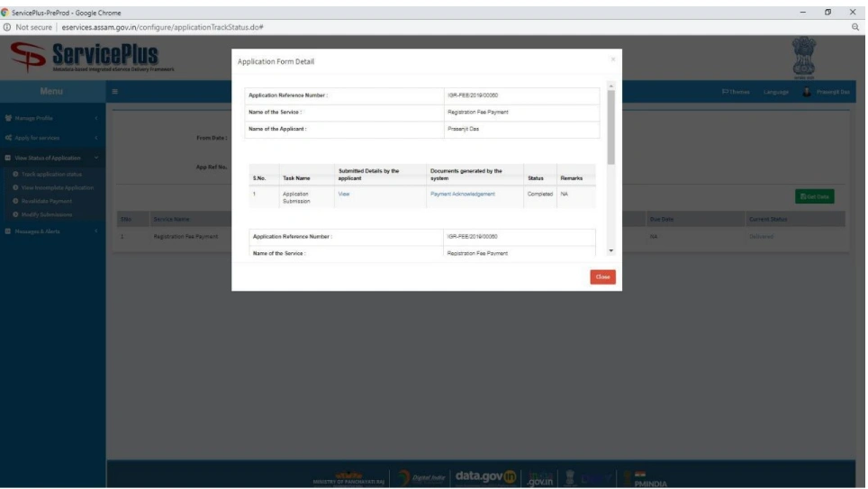Viewport: 868px width, 489px height.
Task: Click the Messages & Alerts icon
Action: click(x=8, y=231)
